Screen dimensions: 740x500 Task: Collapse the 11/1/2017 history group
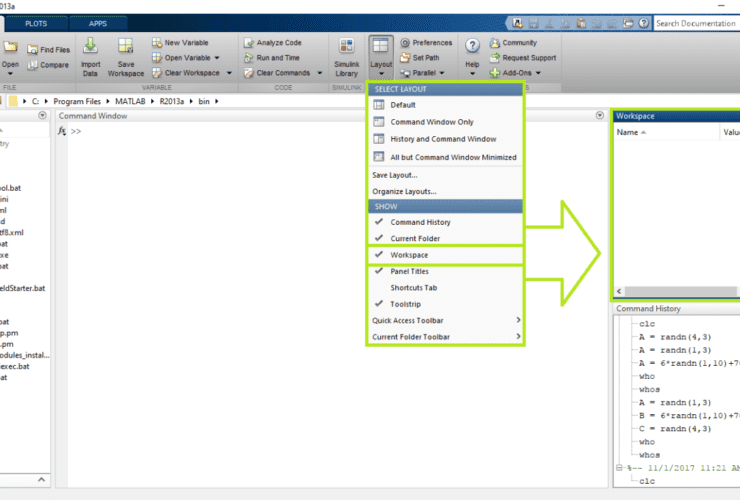click(x=619, y=468)
